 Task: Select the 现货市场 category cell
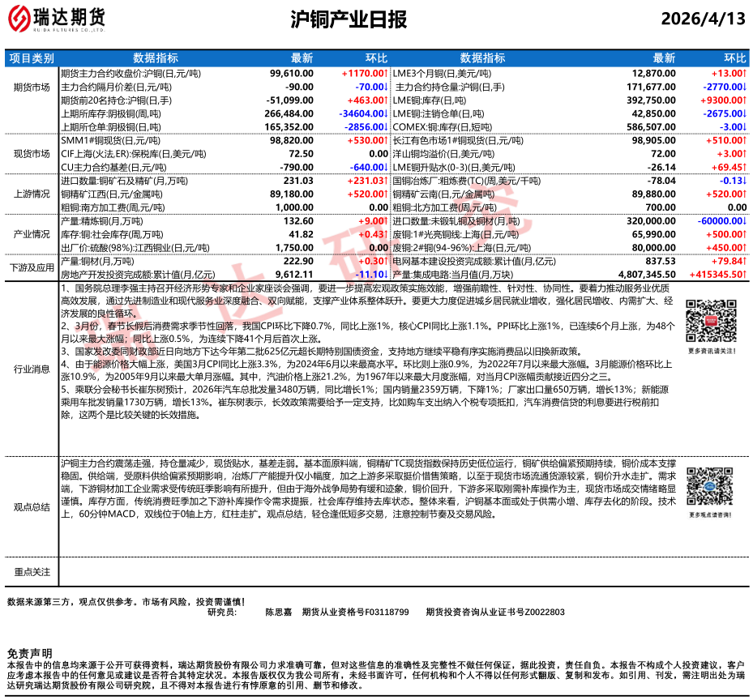32,154
